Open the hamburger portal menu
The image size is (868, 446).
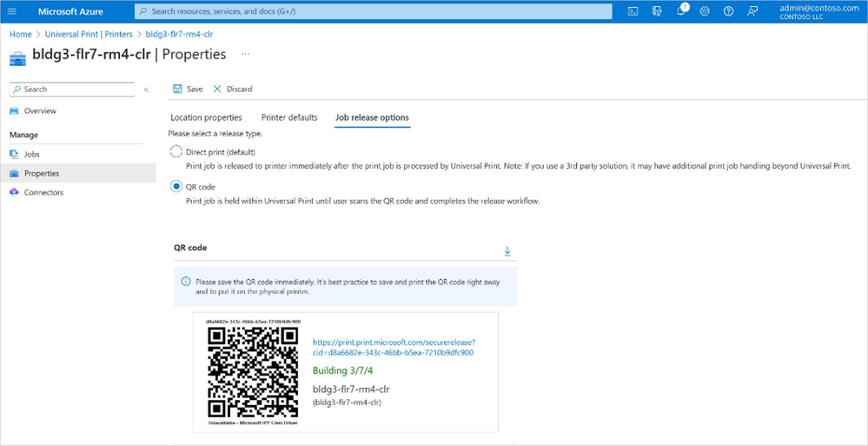coord(12,11)
